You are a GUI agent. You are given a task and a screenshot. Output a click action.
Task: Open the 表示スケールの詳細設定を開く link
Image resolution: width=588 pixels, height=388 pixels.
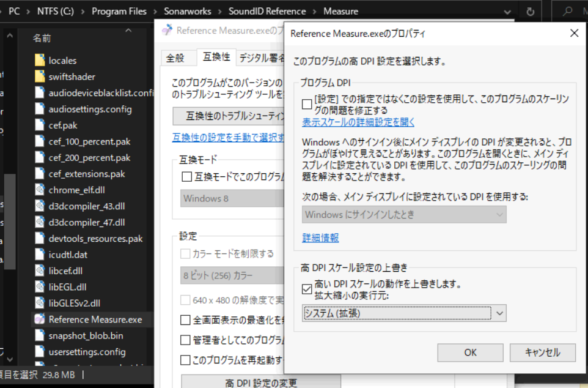tap(358, 122)
